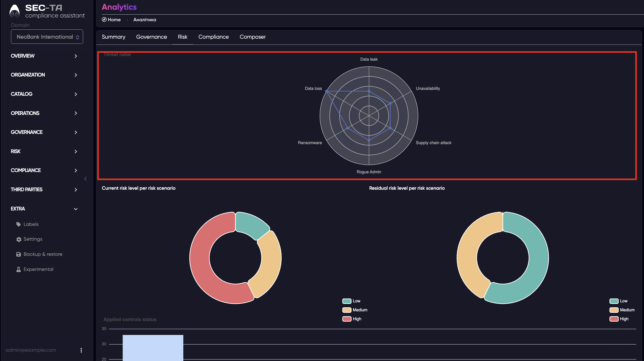Click the Backup & restore disk icon

coord(18,254)
